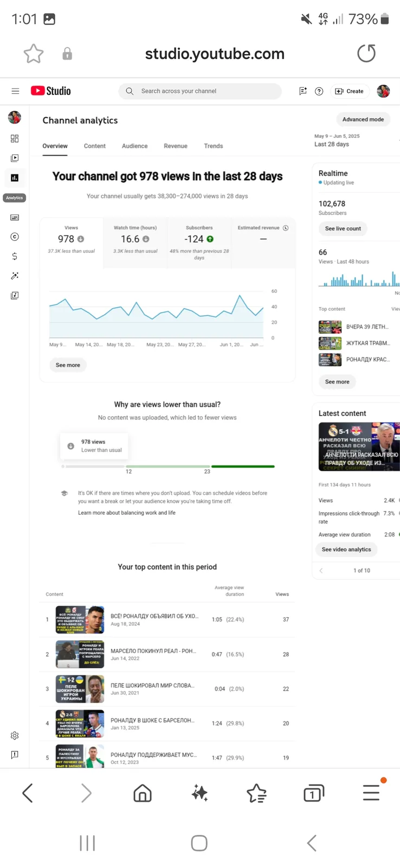Open browser AI sparkle assistant icon

199,793
